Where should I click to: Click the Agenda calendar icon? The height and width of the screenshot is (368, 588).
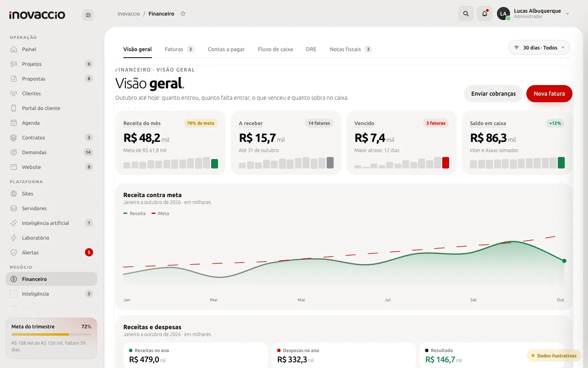pos(14,123)
